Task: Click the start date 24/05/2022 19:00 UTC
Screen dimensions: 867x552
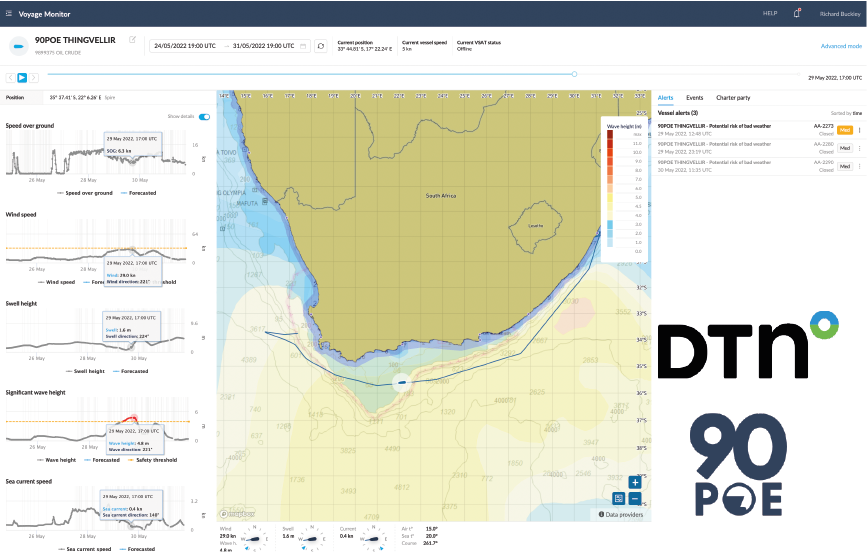Action: pos(185,46)
